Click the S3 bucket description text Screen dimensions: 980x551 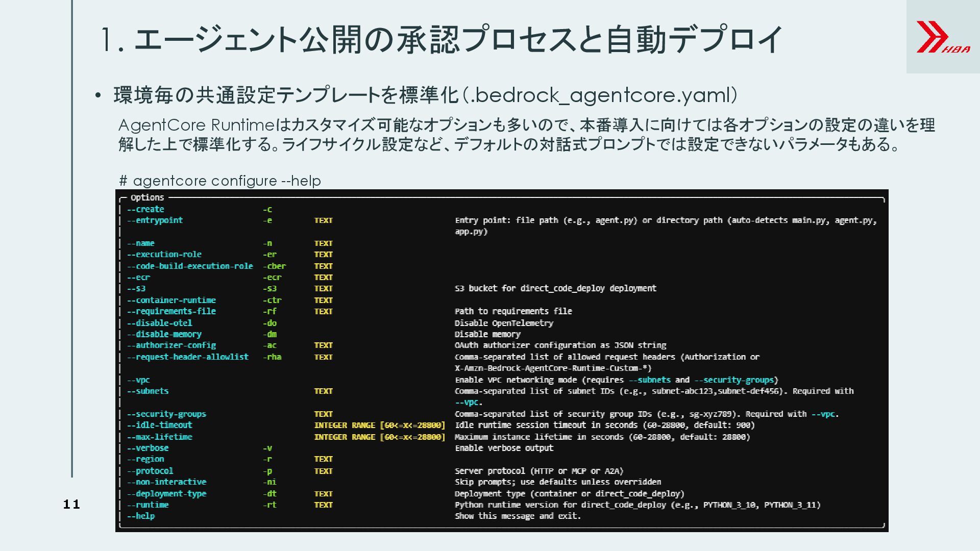[555, 288]
